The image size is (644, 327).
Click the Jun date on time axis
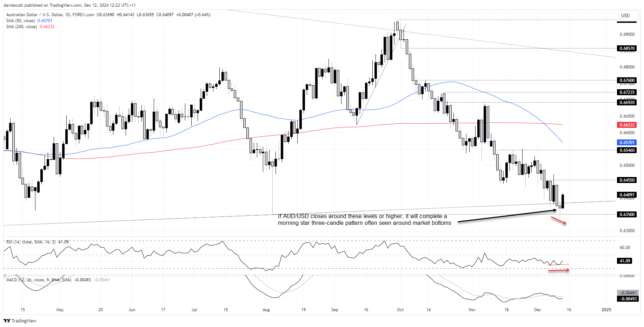132,310
